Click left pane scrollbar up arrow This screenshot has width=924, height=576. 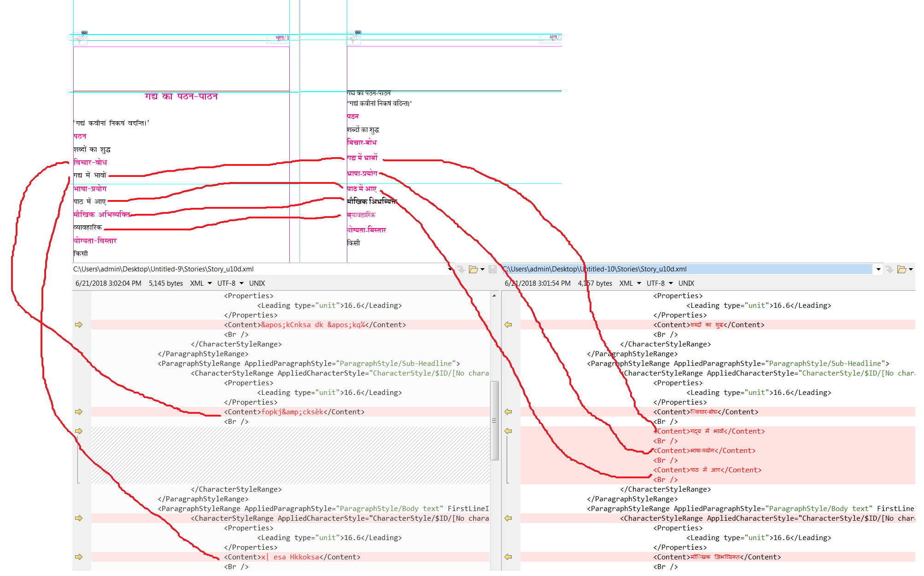coord(495,296)
